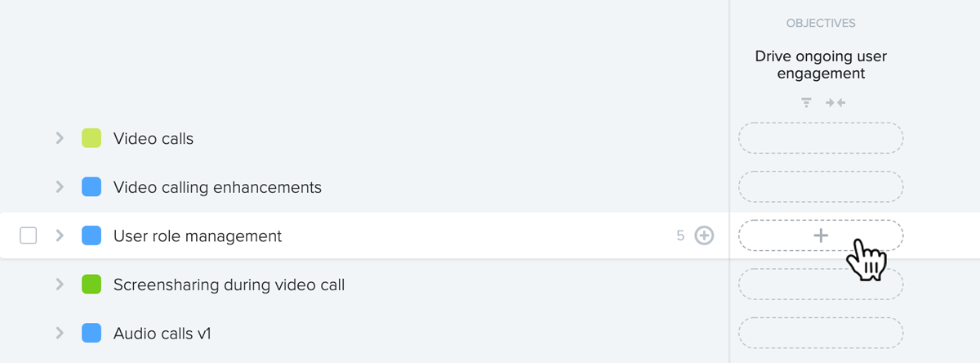Expand the Audio calls v1 row
980x363 pixels.
(59, 334)
